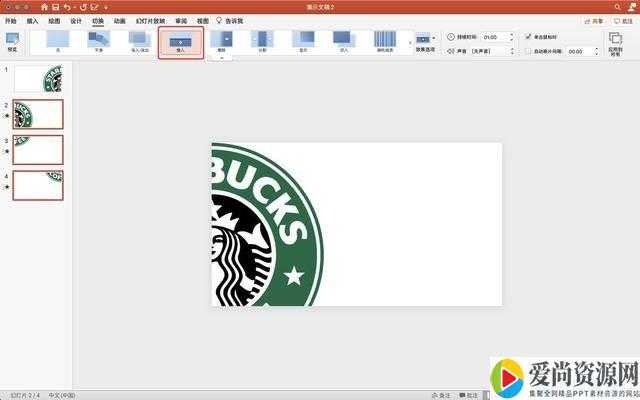Open the Insert (插入) ribbon tab
This screenshot has height=400, width=640.
33,20
